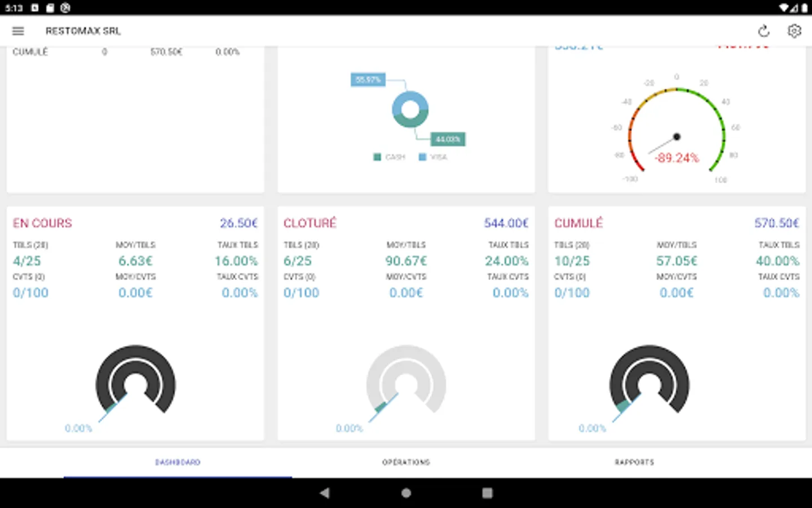Click the 6.63€ average value
Screen dimensions: 812x508
pyautogui.click(x=135, y=261)
